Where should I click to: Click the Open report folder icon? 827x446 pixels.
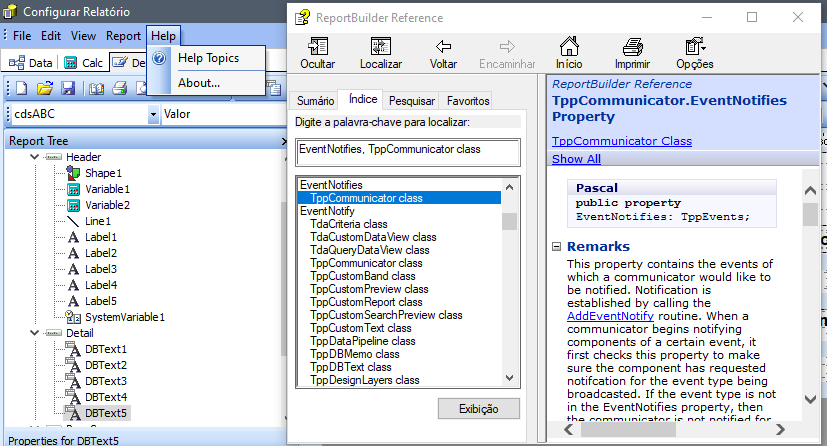[x=45, y=88]
